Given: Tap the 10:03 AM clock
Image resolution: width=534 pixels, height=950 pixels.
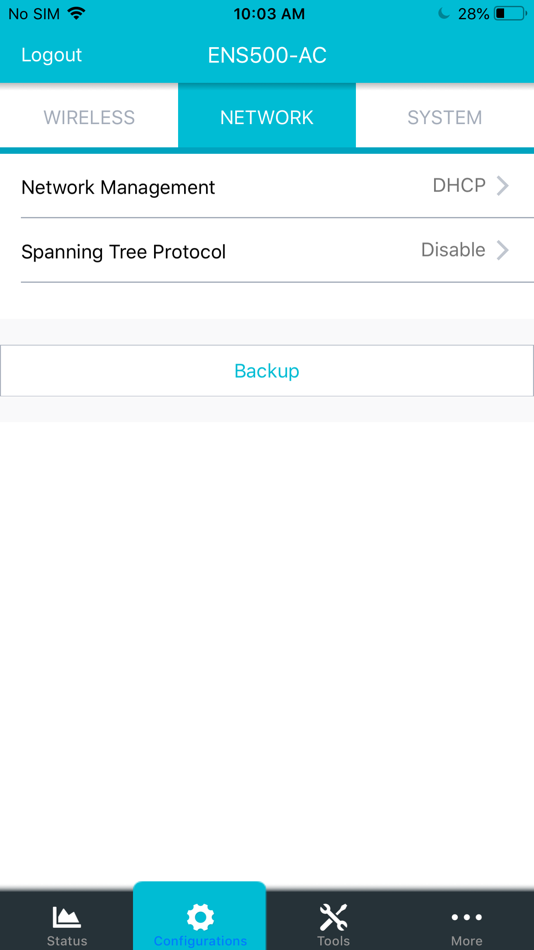Looking at the screenshot, I should click(x=269, y=14).
